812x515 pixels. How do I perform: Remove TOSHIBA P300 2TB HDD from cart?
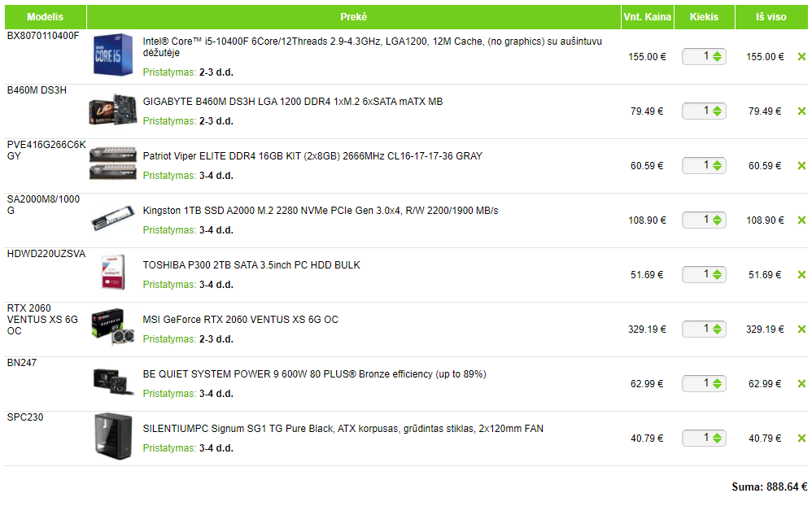click(x=801, y=274)
